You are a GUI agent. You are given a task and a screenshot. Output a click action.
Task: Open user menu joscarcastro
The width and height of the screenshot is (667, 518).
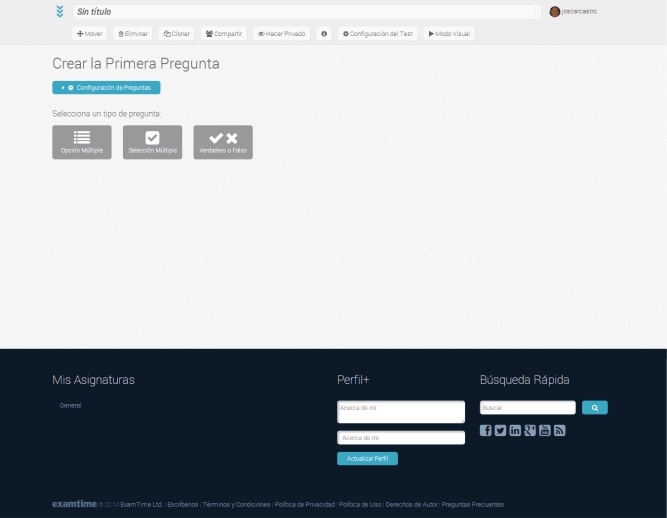[x=574, y=12]
